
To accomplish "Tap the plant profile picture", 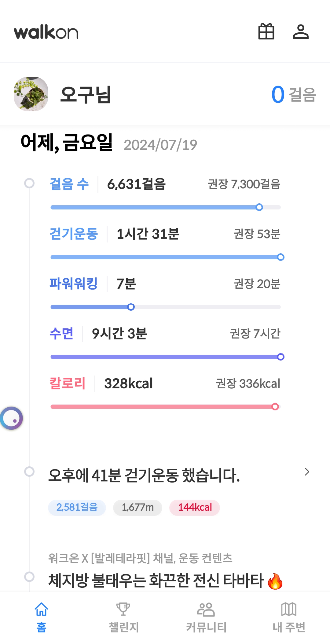I will tap(31, 94).
